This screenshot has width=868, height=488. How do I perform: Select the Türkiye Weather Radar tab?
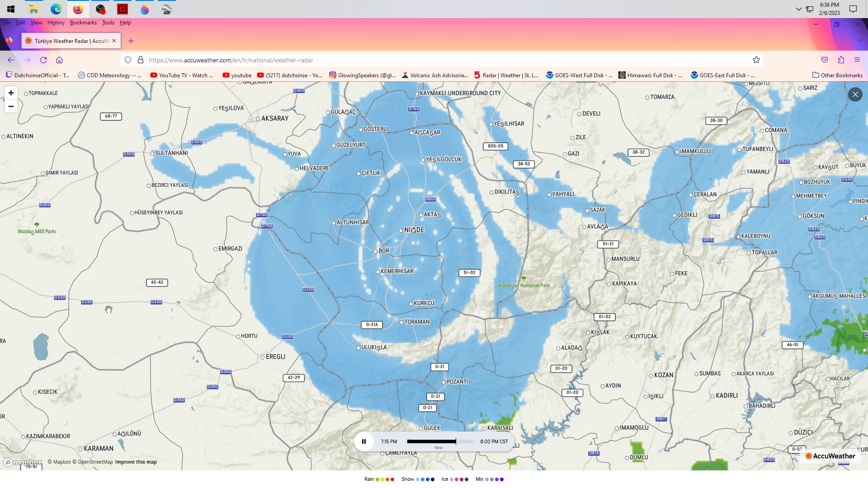pyautogui.click(x=71, y=41)
